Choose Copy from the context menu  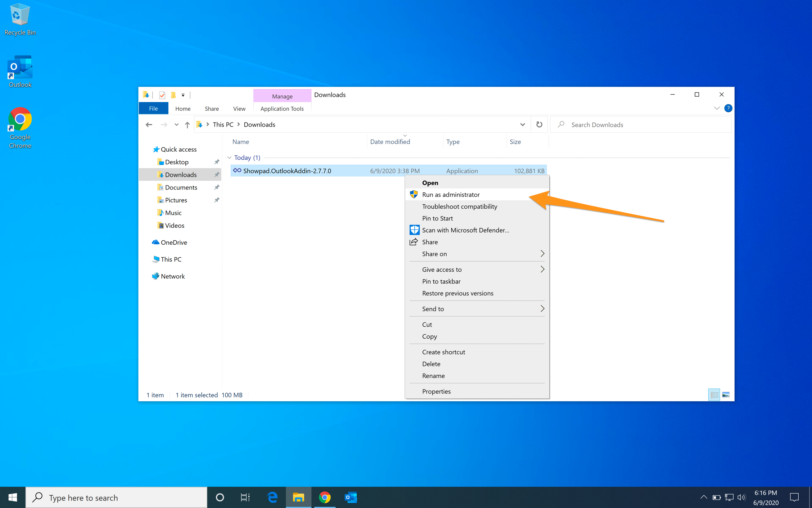pos(477,337)
